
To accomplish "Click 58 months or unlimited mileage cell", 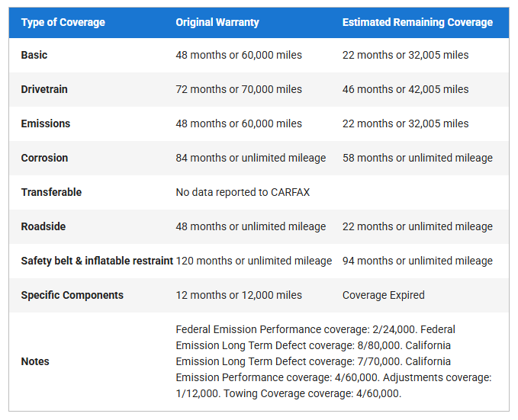I will tap(417, 158).
